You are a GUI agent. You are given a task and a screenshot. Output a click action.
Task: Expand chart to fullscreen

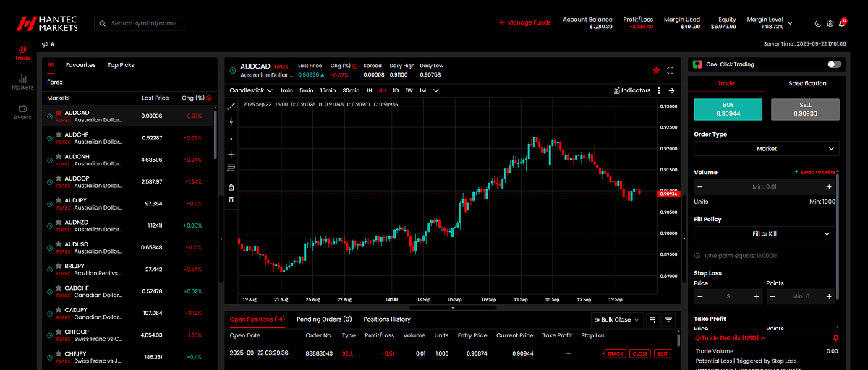tap(671, 70)
